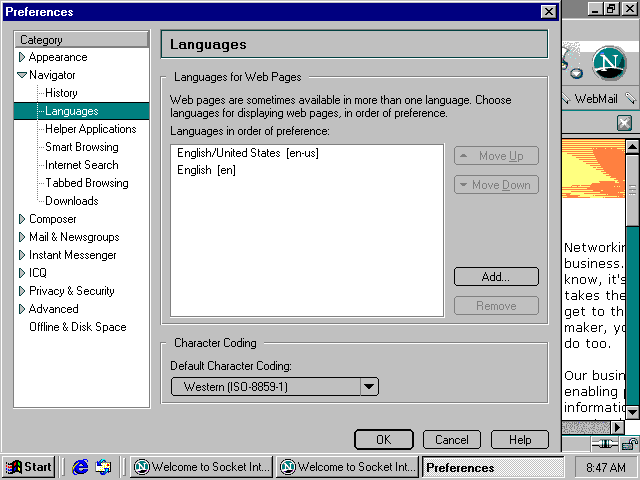Open Internet Search preferences
The image size is (640, 480).
click(82, 165)
